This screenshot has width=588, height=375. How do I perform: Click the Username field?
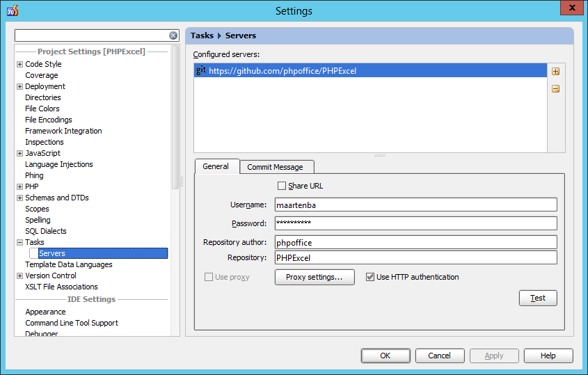click(x=416, y=205)
